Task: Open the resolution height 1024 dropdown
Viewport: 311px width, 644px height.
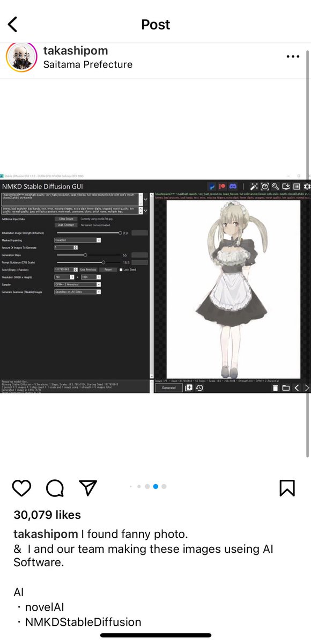Action: (91, 277)
